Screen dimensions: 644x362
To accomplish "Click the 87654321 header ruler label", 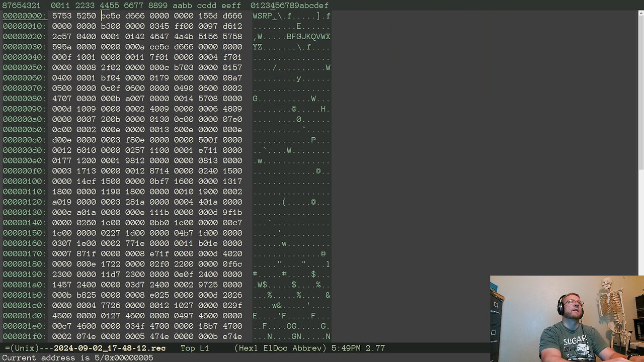I will tap(22, 6).
